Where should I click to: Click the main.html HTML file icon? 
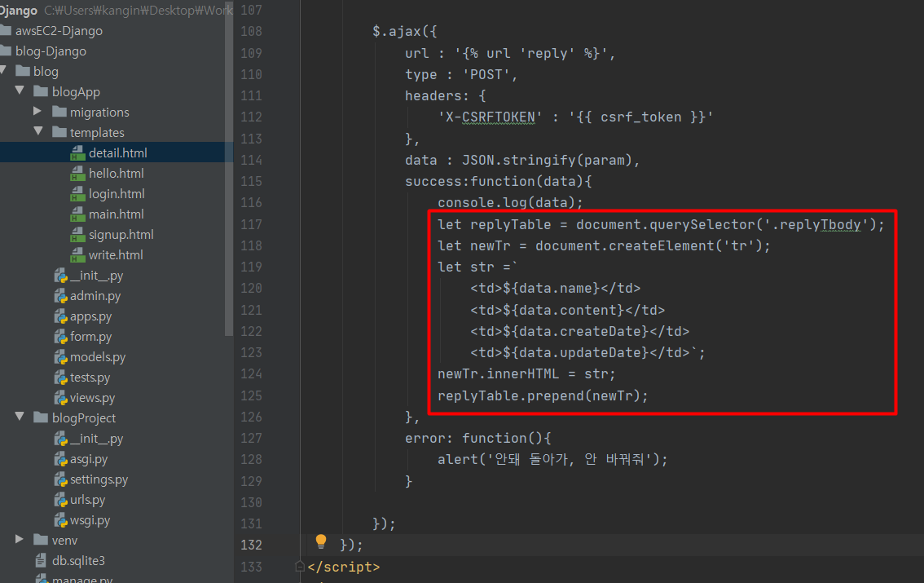(x=77, y=214)
